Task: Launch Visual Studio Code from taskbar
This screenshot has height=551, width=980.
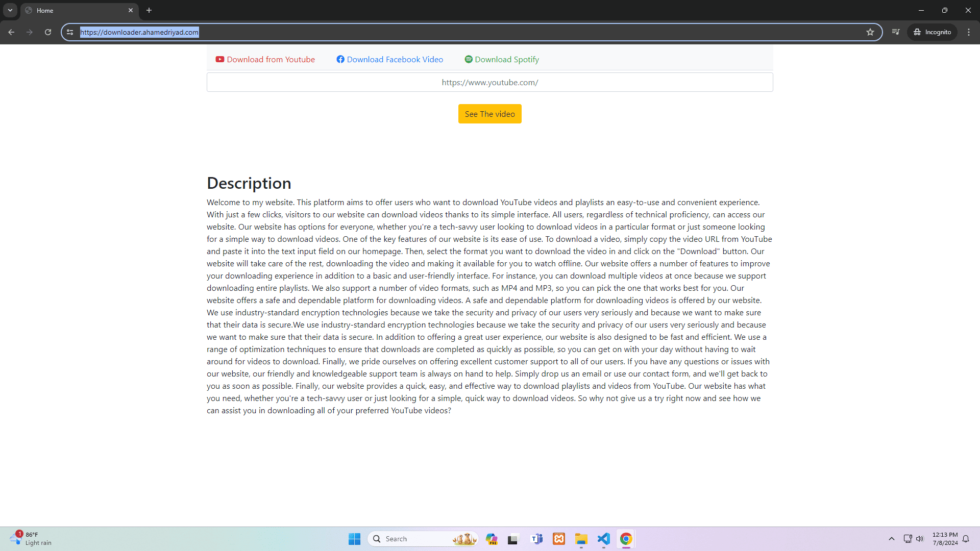Action: click(603, 539)
